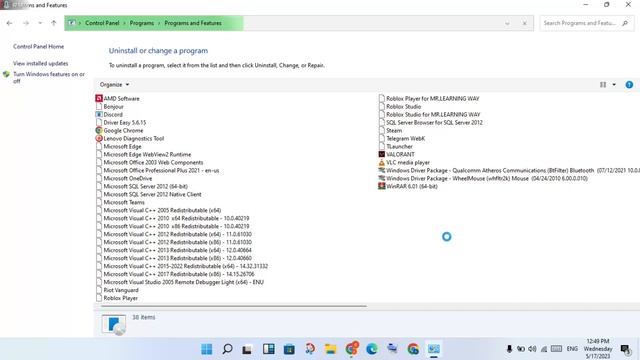640x360 pixels.
Task: Select Microsoft Teams entry
Action: click(124, 202)
